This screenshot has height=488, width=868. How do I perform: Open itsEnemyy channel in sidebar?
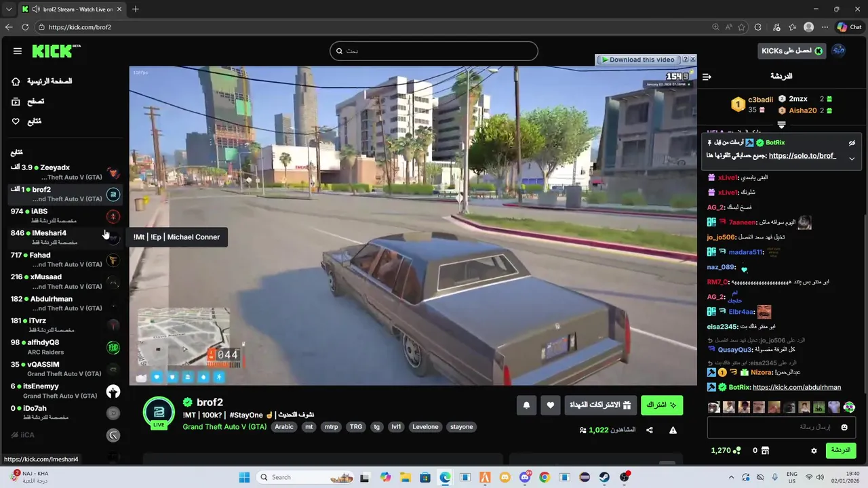click(64, 391)
